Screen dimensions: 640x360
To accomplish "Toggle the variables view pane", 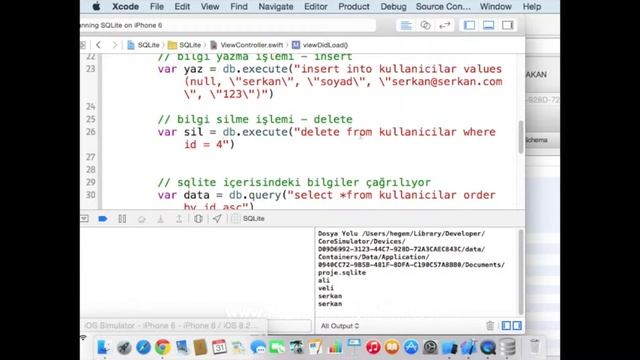I will pyautogui.click(x=506, y=325).
